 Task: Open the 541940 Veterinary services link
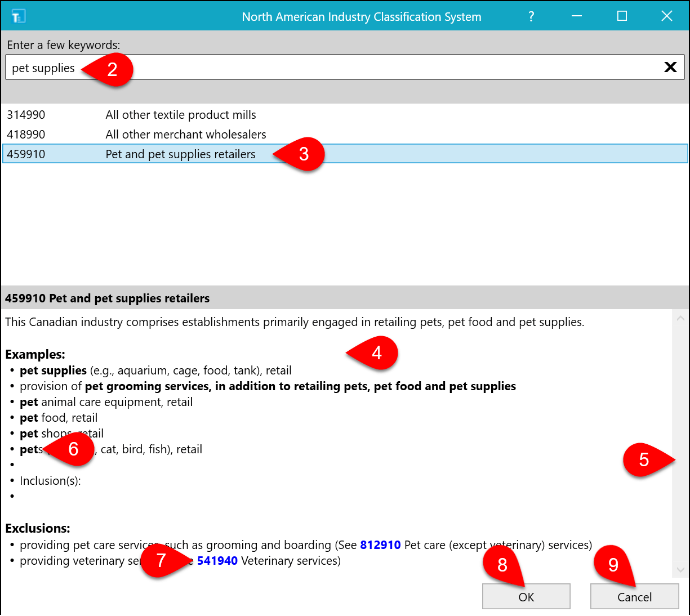pos(217,561)
